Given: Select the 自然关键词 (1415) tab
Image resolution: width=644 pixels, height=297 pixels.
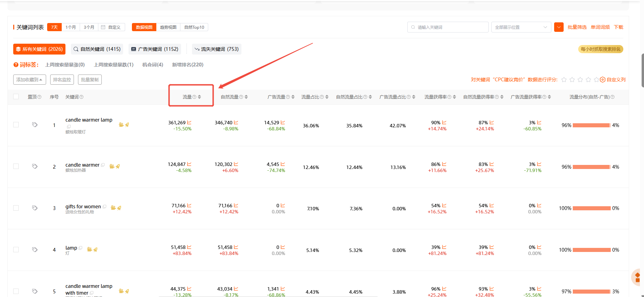Looking at the screenshot, I should pos(97,49).
